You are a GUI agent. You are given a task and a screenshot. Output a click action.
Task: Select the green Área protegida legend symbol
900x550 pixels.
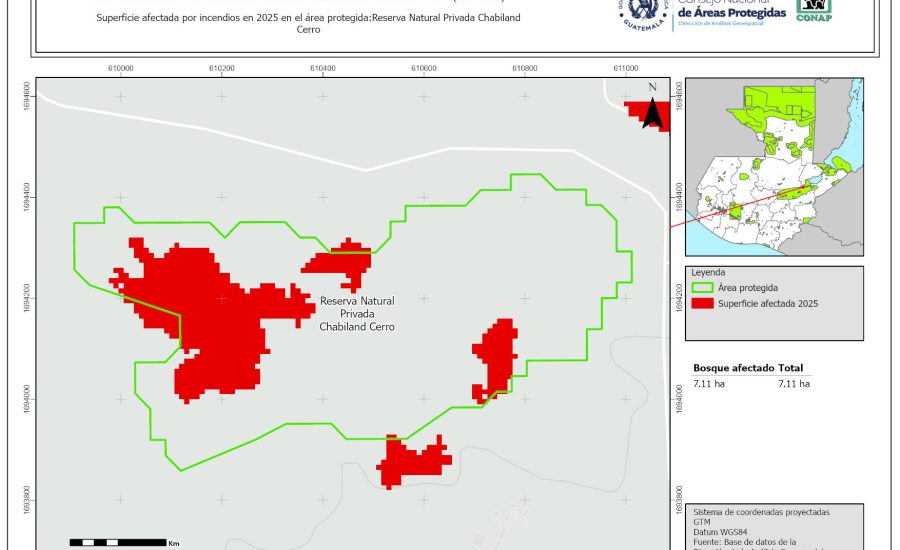coord(702,287)
